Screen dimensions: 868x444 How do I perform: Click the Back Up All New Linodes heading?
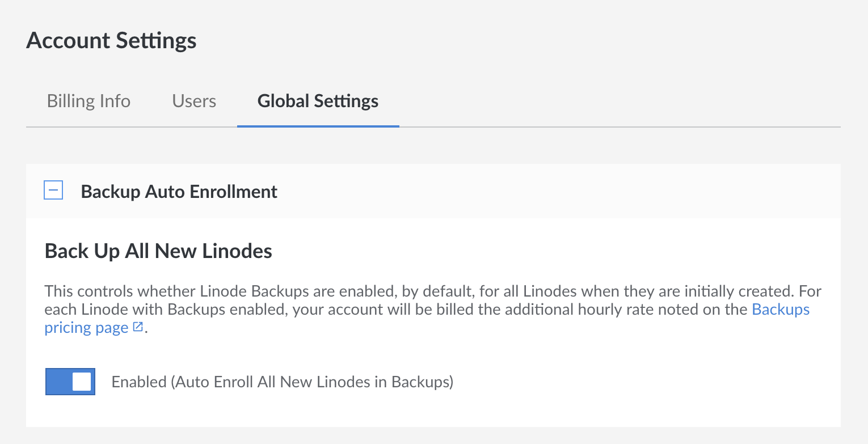pos(158,251)
